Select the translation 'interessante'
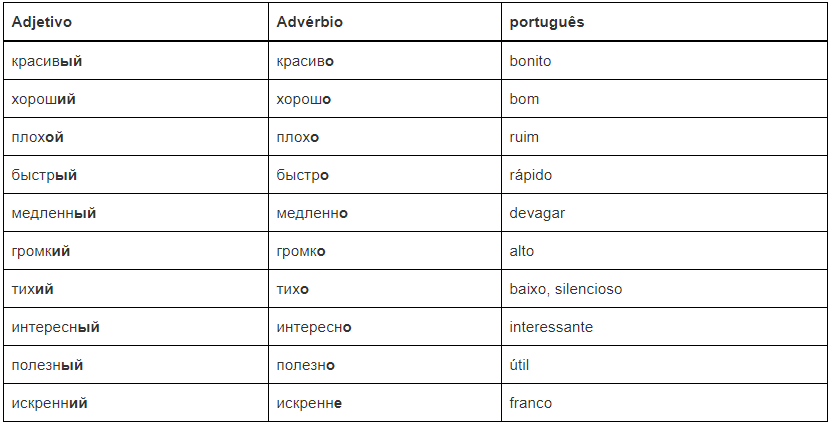830x425 pixels. tap(551, 327)
